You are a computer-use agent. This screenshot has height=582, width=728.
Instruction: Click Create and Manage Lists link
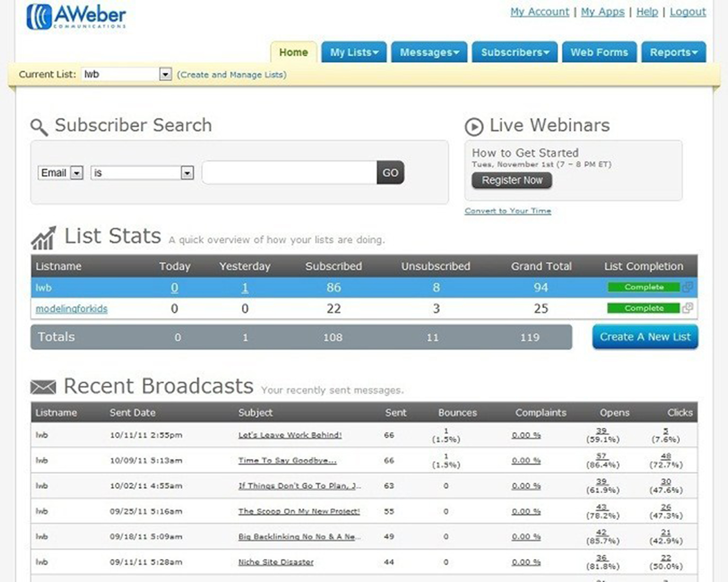[x=232, y=75]
